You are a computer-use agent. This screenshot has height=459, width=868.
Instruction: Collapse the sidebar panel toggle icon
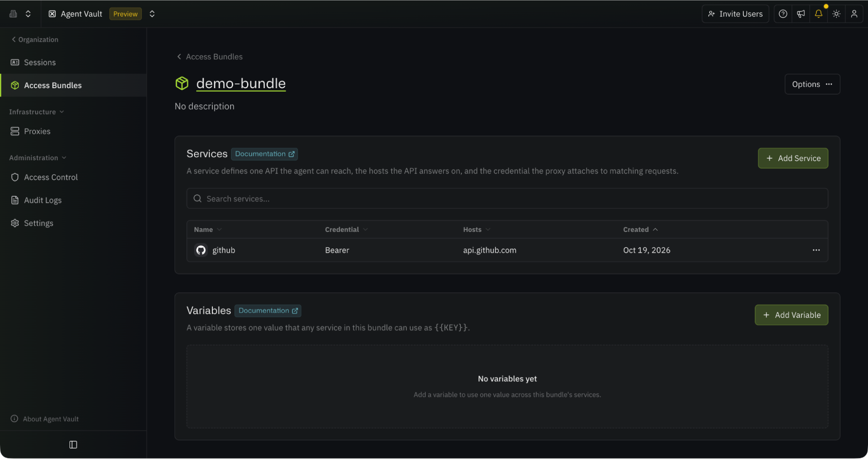click(73, 445)
